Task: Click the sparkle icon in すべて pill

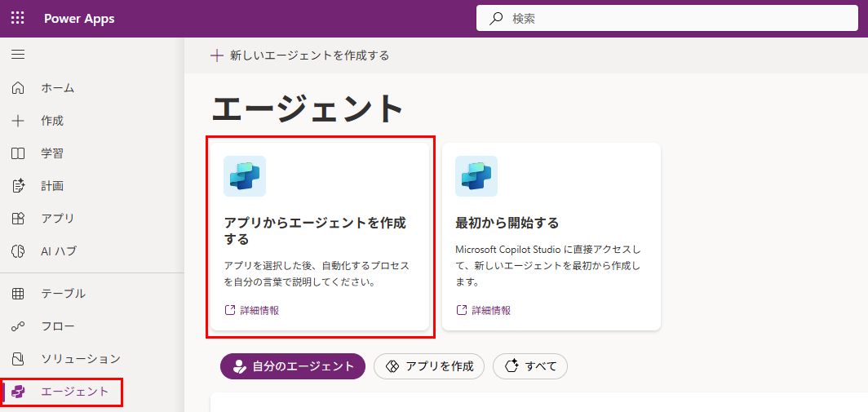Action: click(x=512, y=366)
